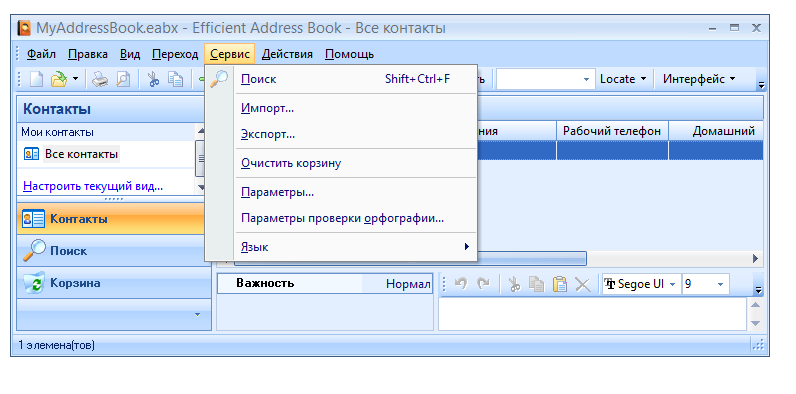Click the clipboard paste icon in notes toolbar
The width and height of the screenshot is (796, 394).
pyautogui.click(x=559, y=284)
